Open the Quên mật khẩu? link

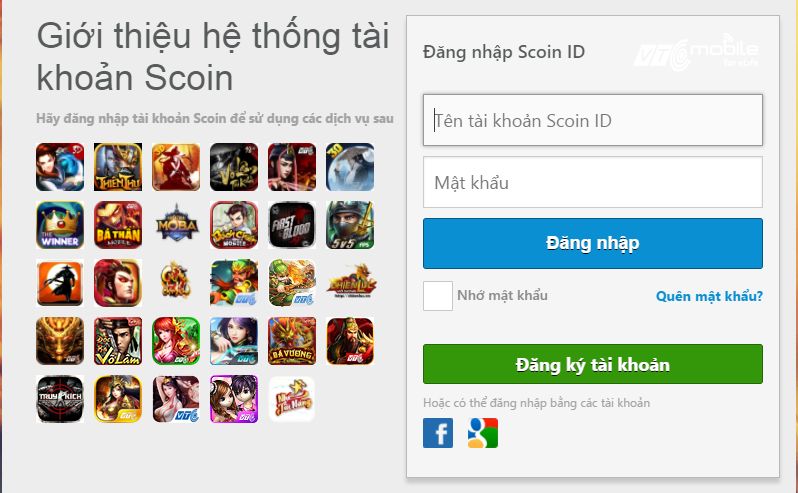click(709, 296)
